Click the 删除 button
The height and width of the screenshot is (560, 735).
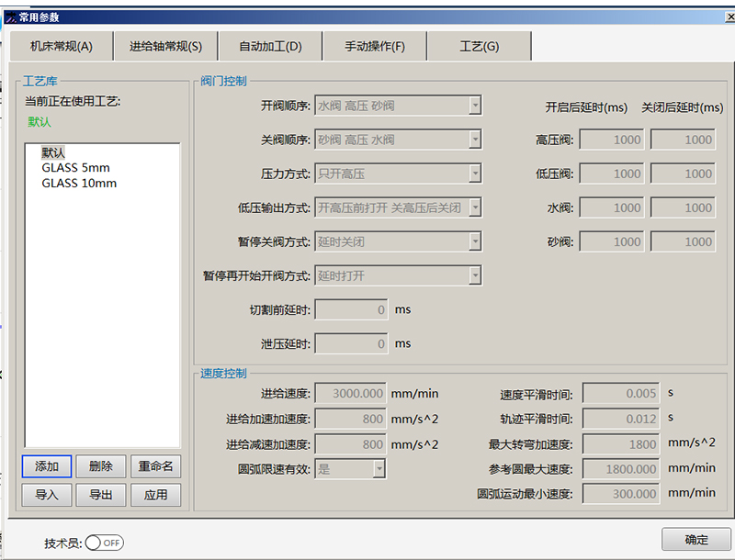(101, 466)
